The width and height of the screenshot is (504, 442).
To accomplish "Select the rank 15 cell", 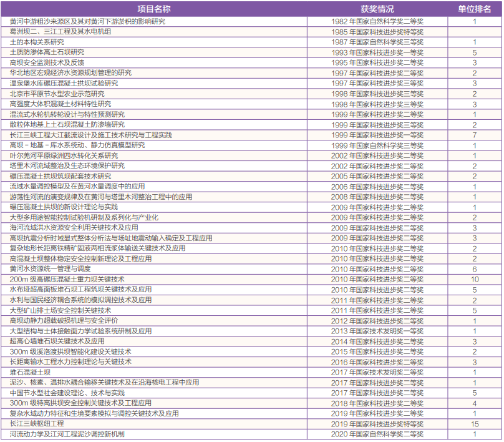I will click(x=474, y=423).
